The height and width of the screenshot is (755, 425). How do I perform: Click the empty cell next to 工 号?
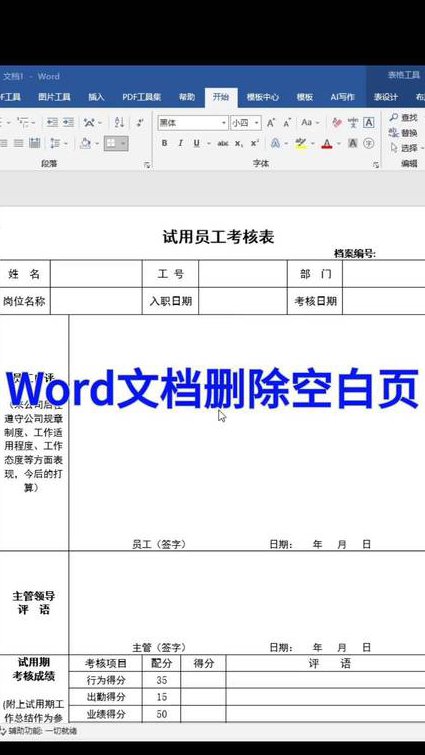tap(243, 274)
